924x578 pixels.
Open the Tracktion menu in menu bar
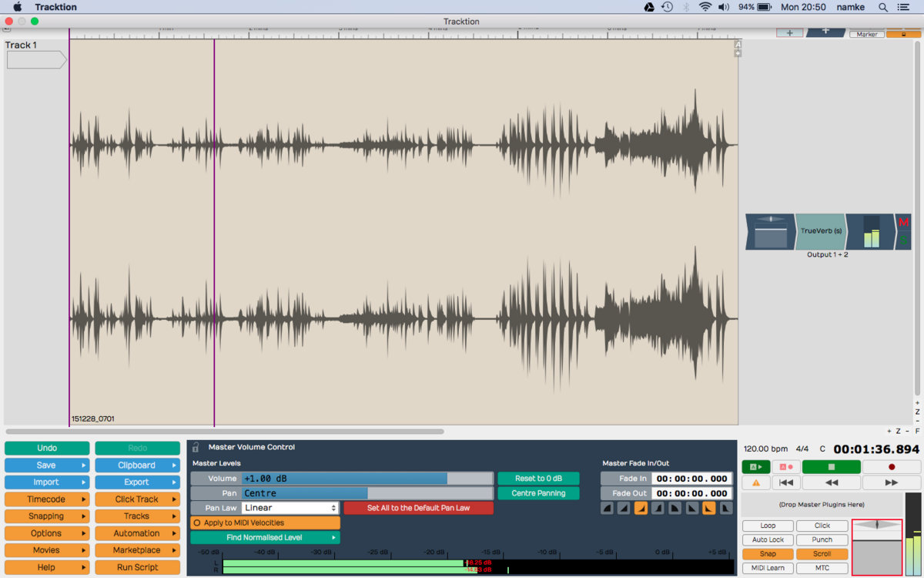pos(55,7)
